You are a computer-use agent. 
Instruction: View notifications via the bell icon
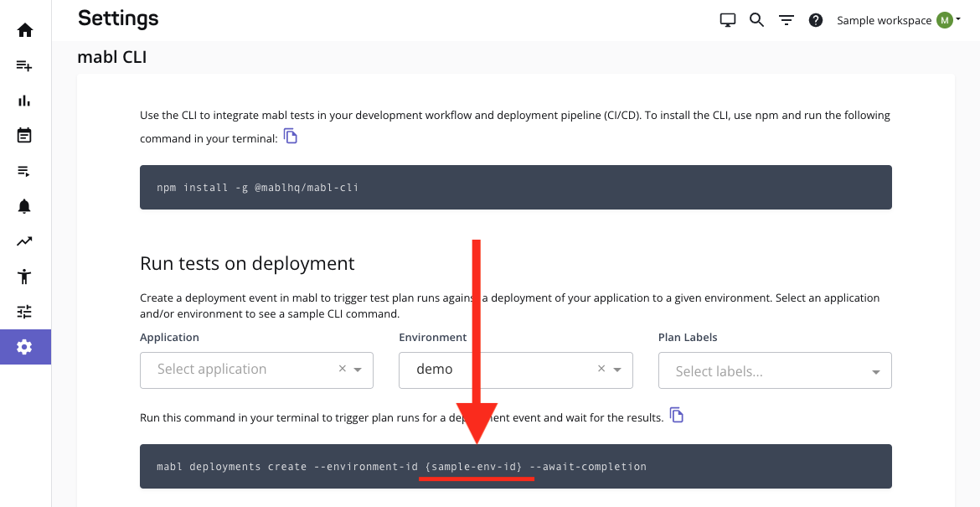point(25,205)
